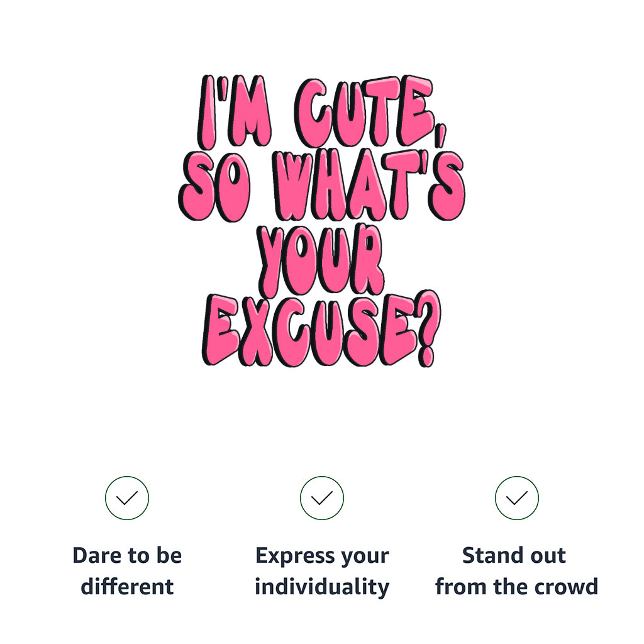Tap the pink word YOUR
The width and height of the screenshot is (644, 644).
point(320,260)
